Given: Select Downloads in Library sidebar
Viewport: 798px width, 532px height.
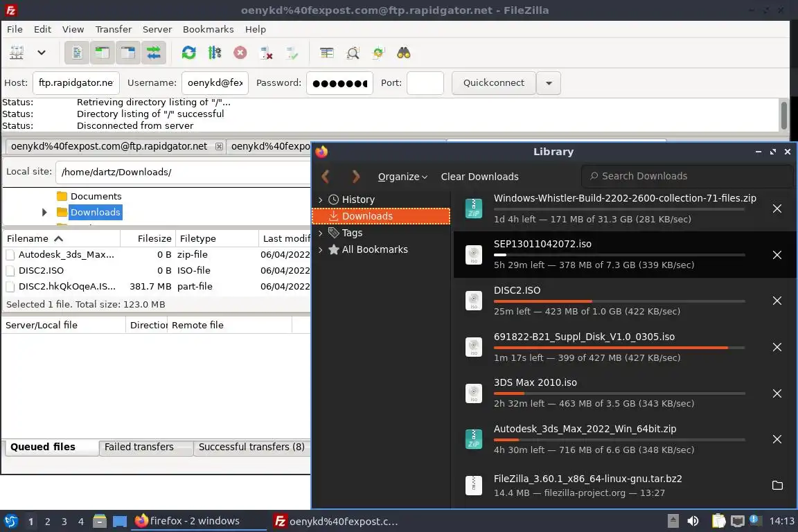Looking at the screenshot, I should click(x=381, y=216).
